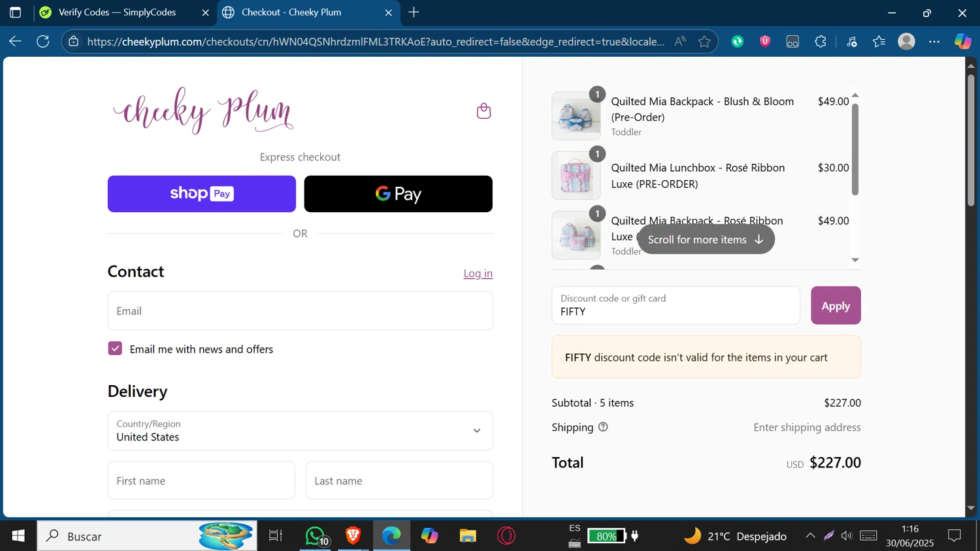Screen dimensions: 980x551
Task: Select the Checkout - Cheeky Plum tab
Action: pos(301,12)
